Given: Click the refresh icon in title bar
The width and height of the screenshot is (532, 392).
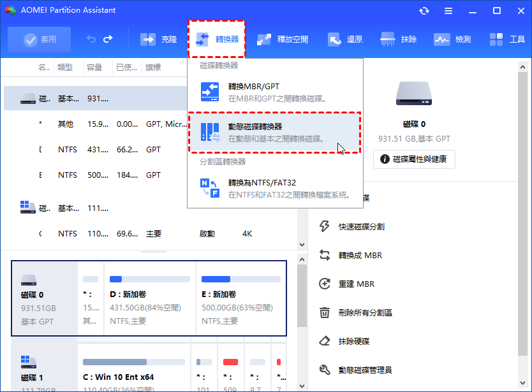Looking at the screenshot, I should (424, 11).
